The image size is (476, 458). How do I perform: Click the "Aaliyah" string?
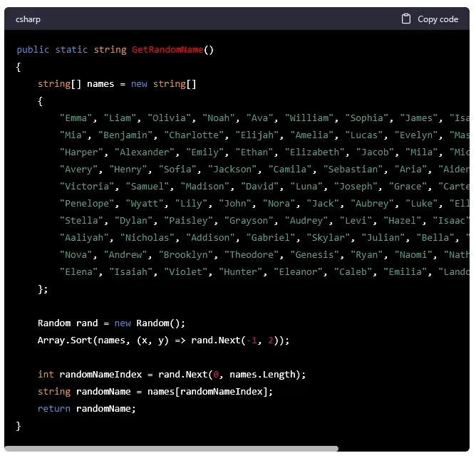(84, 237)
